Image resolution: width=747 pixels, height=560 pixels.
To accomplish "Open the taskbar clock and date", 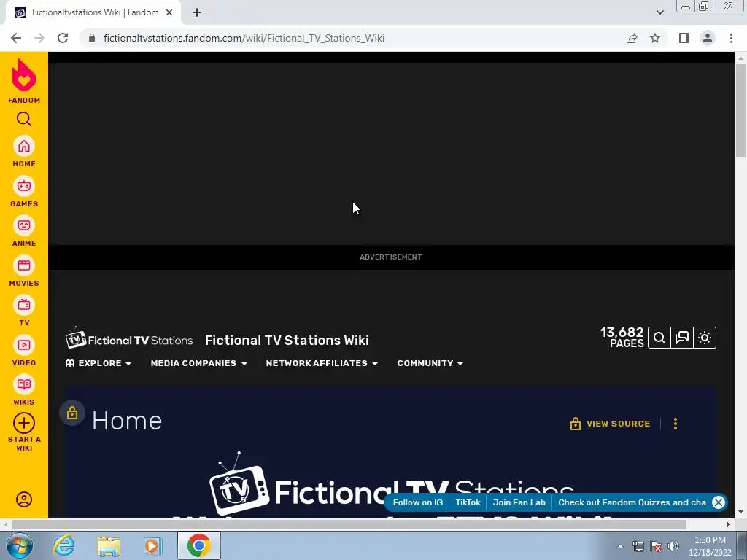I will point(710,546).
